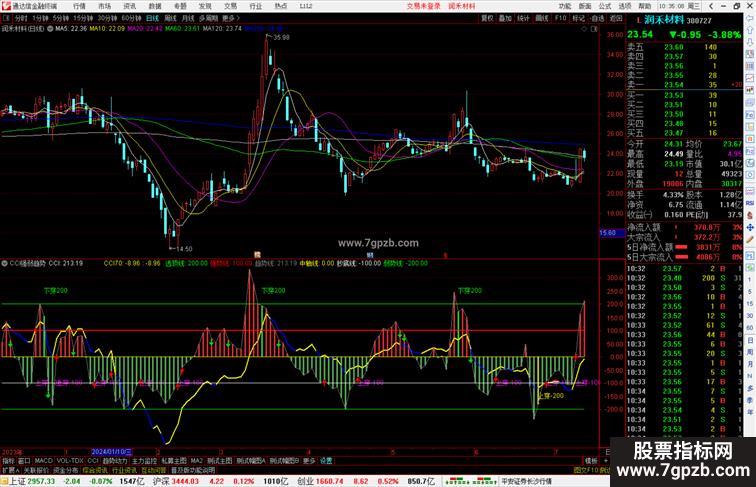This screenshot has width=756, height=487.
Task: Open the 公式 menu
Action: (x=605, y=6)
